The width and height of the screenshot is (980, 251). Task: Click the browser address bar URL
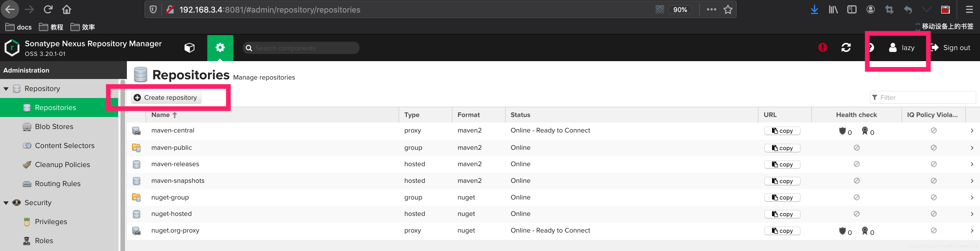(x=269, y=10)
